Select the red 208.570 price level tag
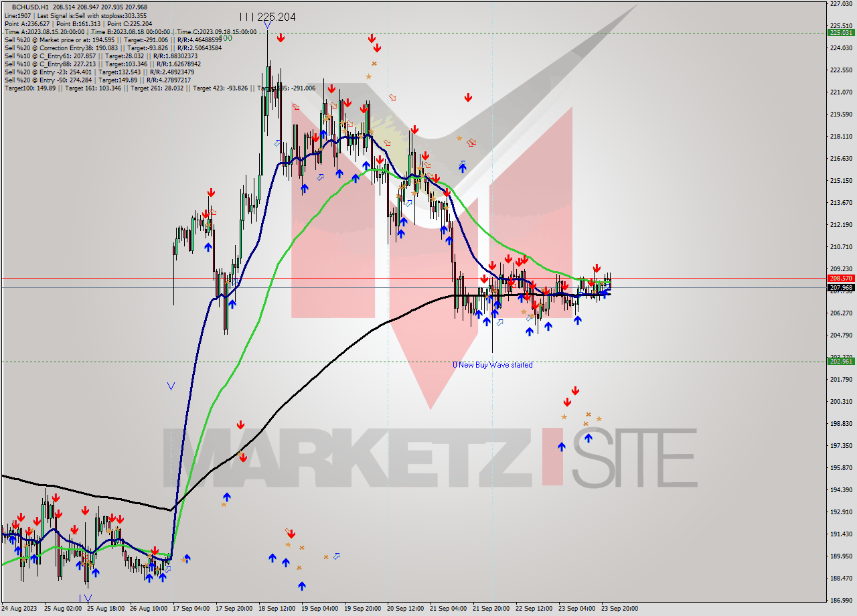 tap(841, 278)
